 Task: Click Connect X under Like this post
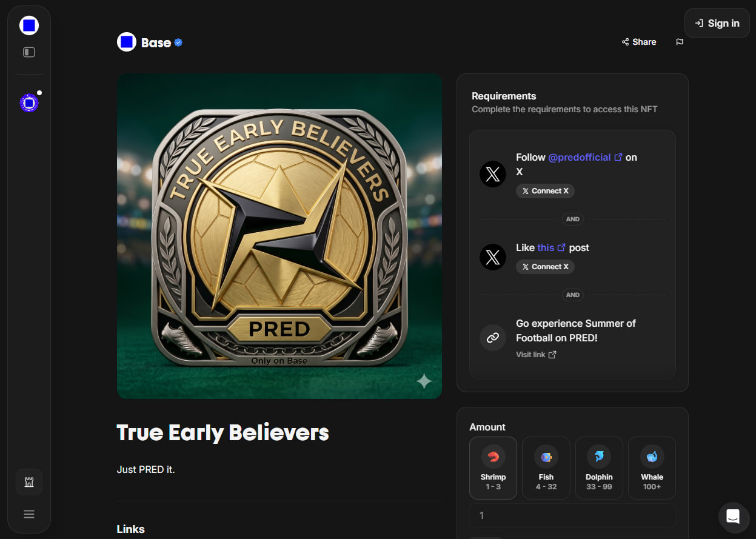click(x=545, y=267)
